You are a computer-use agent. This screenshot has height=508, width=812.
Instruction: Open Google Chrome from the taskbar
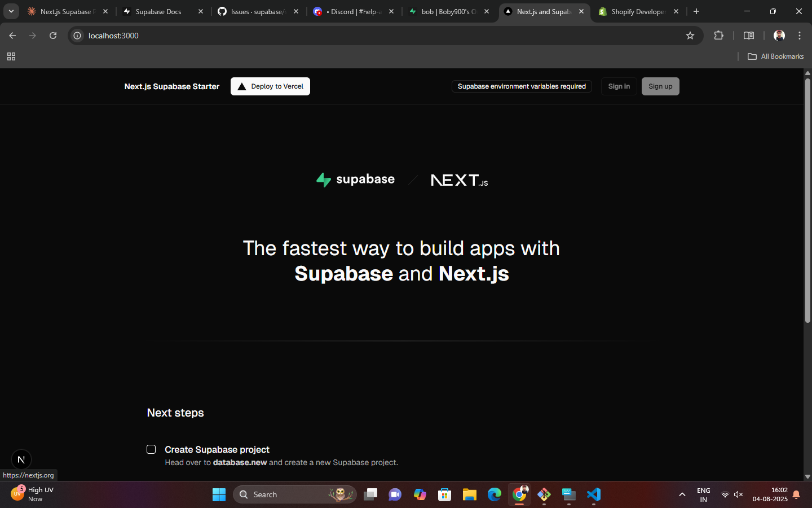[x=519, y=495]
